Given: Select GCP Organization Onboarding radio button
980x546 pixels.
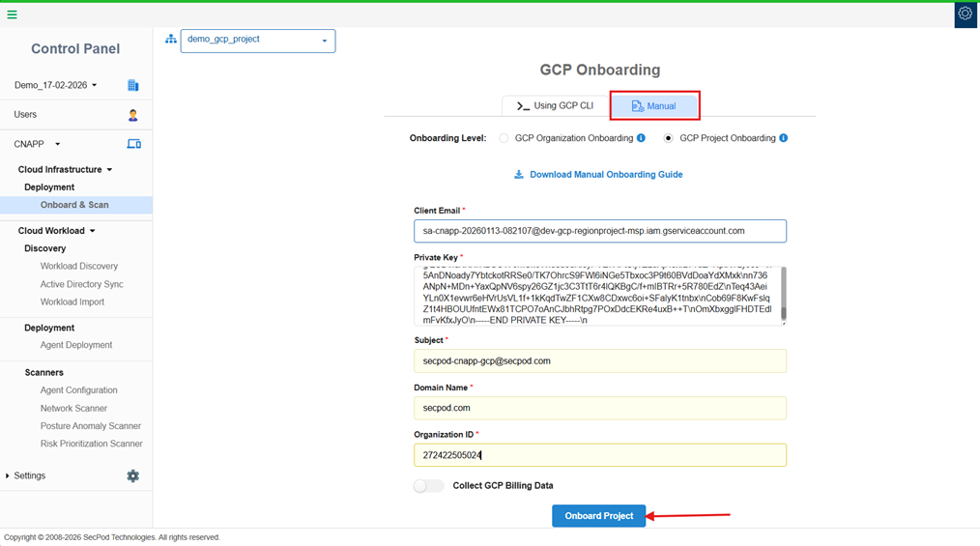Looking at the screenshot, I should 504,138.
